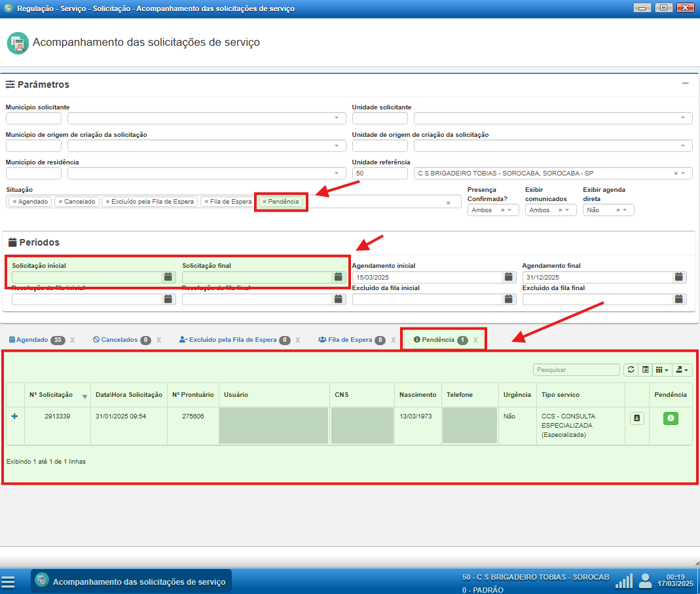Remove the Cancelado tag from Situação filter
The height and width of the screenshot is (594, 700).
click(x=60, y=202)
